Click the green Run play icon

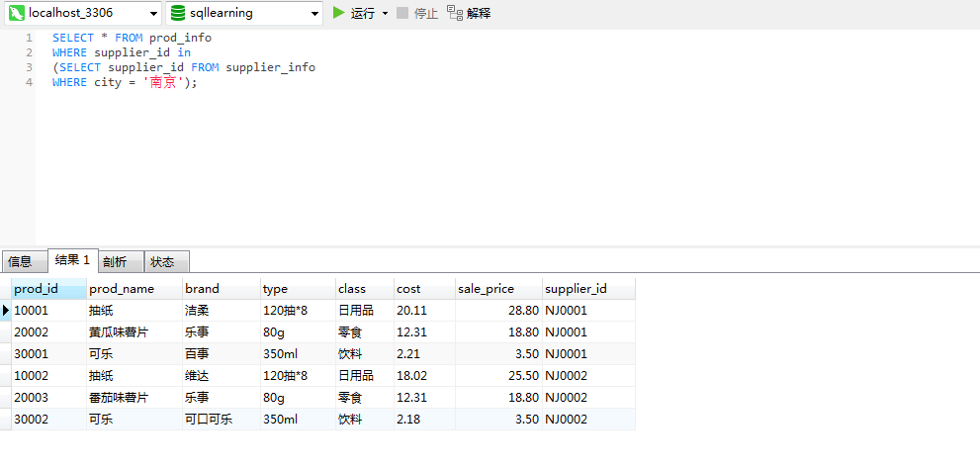coord(339,13)
